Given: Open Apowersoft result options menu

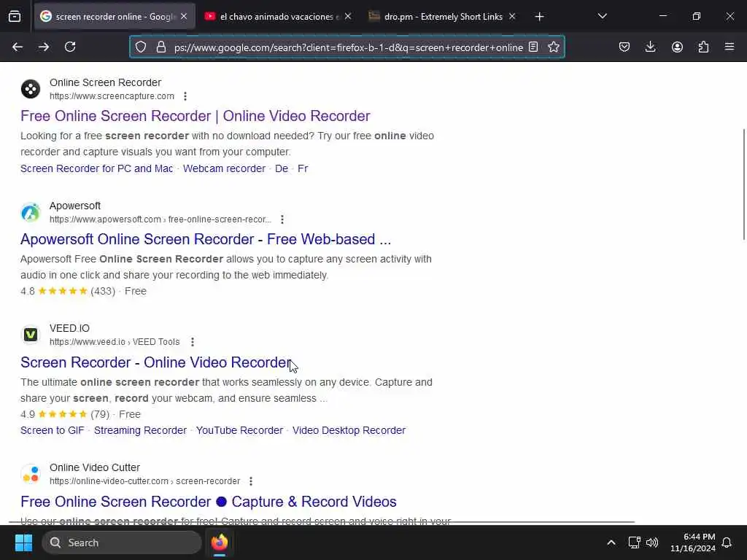Looking at the screenshot, I should (282, 219).
